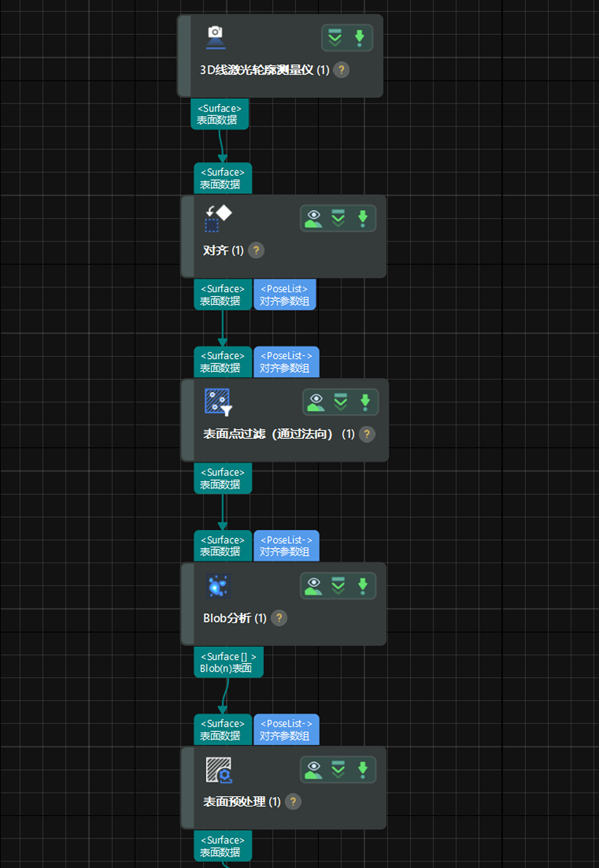Select the 表面预处理 (1) node title
This screenshot has height=868, width=599.
pos(242,802)
